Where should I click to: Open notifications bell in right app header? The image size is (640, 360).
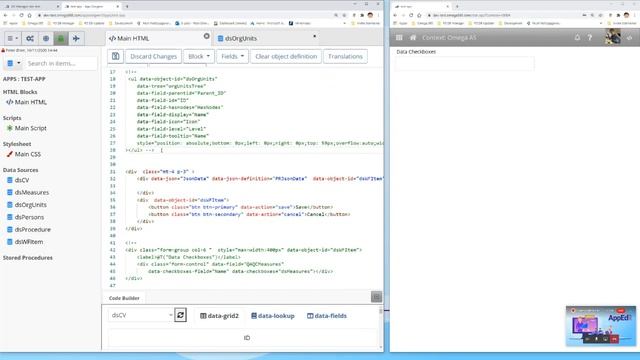tap(577, 38)
